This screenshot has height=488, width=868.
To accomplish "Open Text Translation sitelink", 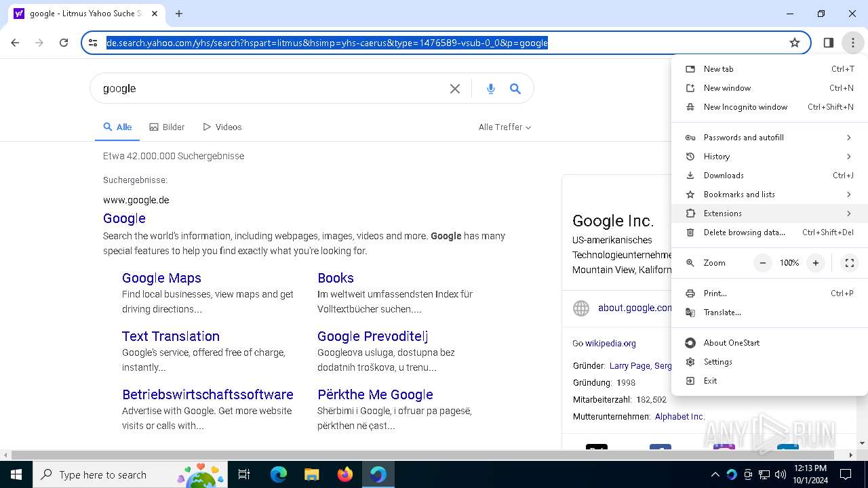I will coord(171,336).
